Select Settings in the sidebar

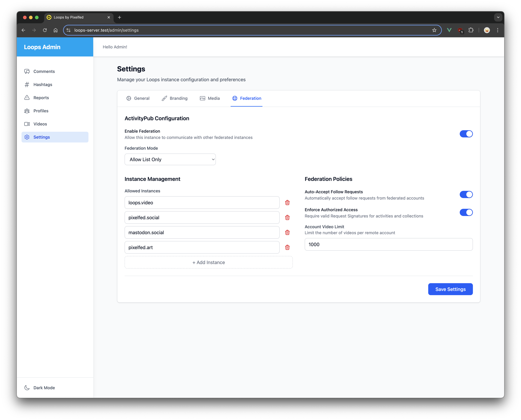pyautogui.click(x=55, y=137)
